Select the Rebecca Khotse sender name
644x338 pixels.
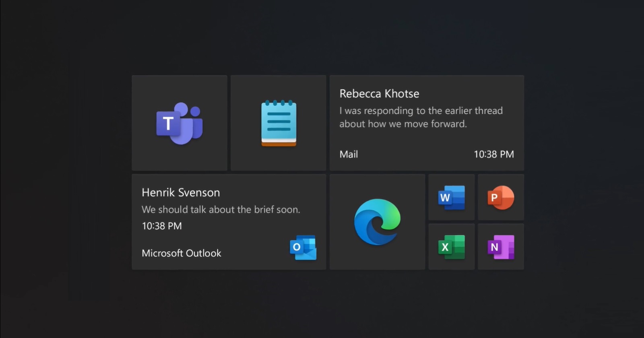(379, 94)
